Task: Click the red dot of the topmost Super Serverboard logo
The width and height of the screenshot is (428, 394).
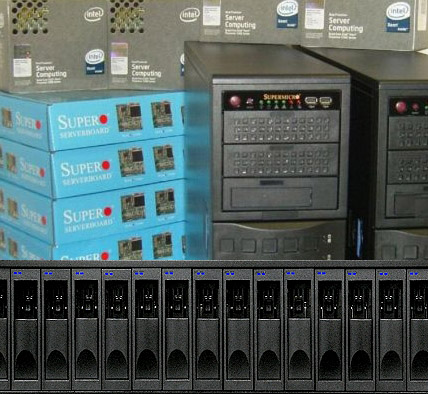Action: (104, 119)
